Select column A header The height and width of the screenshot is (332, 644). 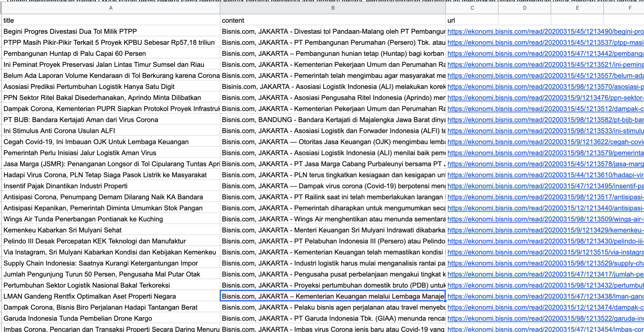click(x=111, y=8)
